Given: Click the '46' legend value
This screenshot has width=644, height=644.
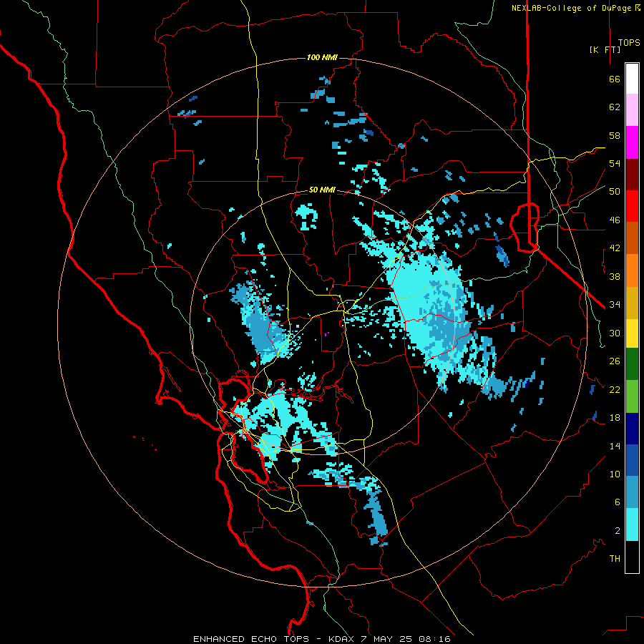Looking at the screenshot, I should (615, 220).
